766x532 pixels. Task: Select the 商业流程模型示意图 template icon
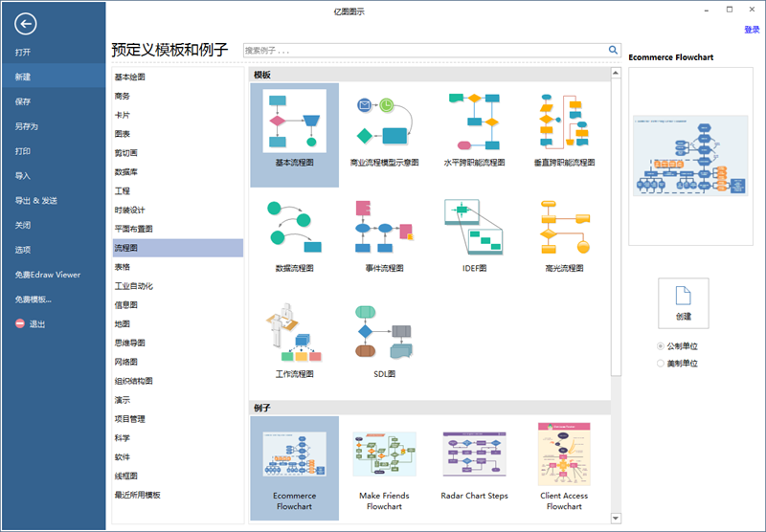(x=385, y=122)
